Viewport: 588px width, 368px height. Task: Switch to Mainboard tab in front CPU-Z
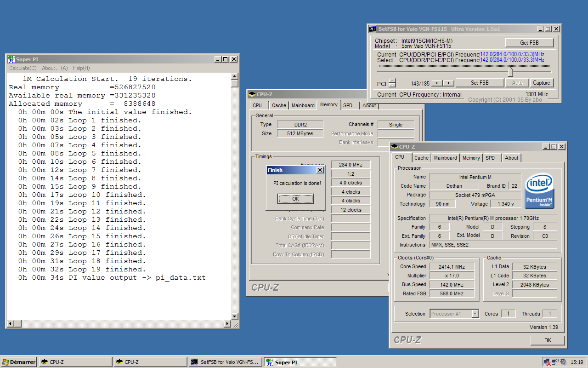446,158
